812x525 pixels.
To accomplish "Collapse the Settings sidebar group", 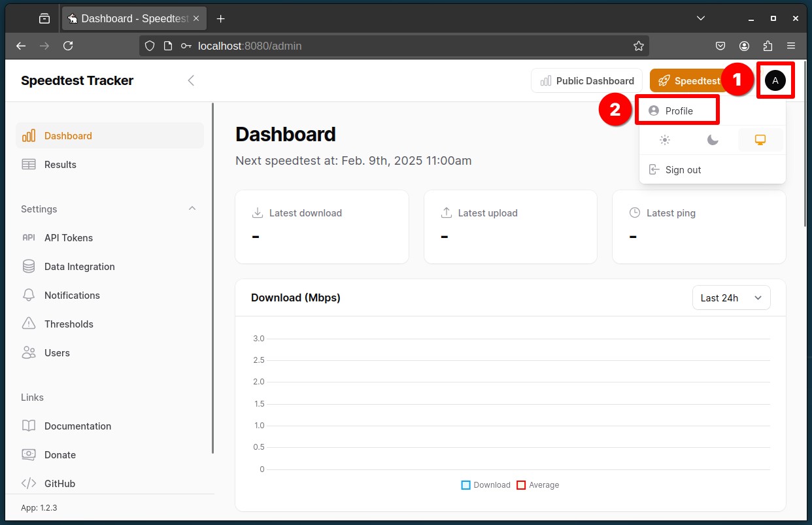I will 192,209.
